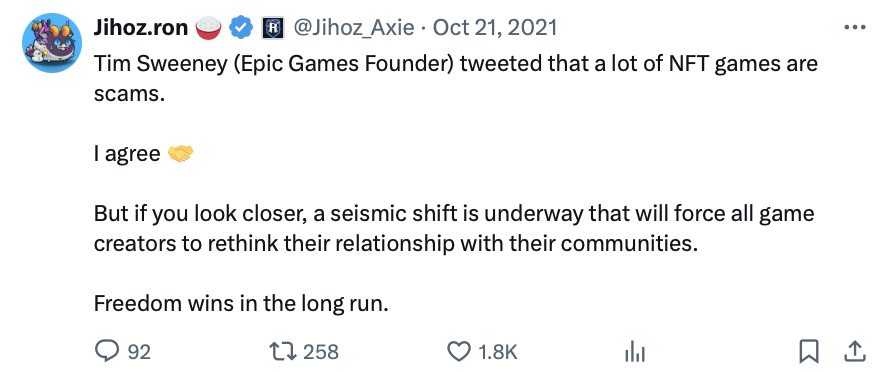The width and height of the screenshot is (890, 372).
Task: Like the tweet with the heart icon
Action: pyautogui.click(x=459, y=352)
